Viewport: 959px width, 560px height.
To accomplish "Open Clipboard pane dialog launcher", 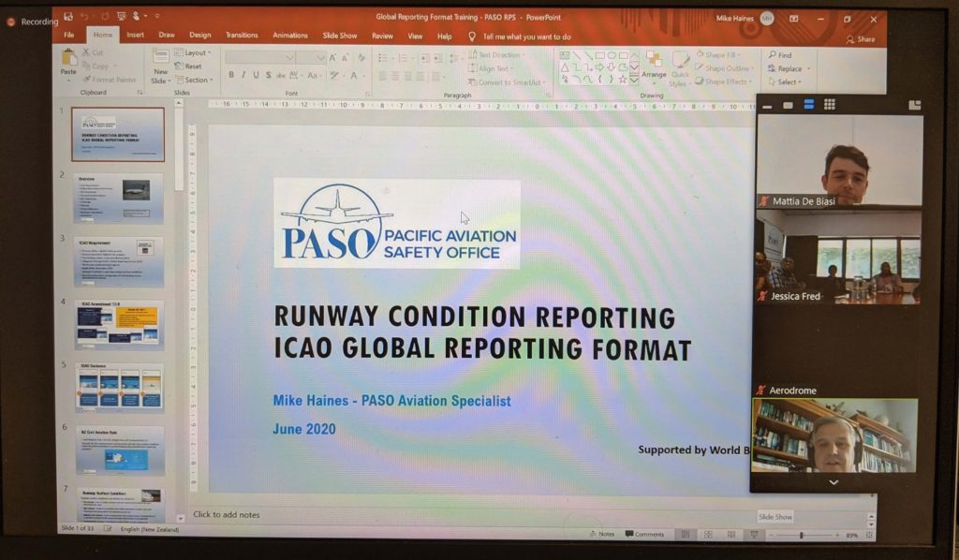I will coord(140,93).
